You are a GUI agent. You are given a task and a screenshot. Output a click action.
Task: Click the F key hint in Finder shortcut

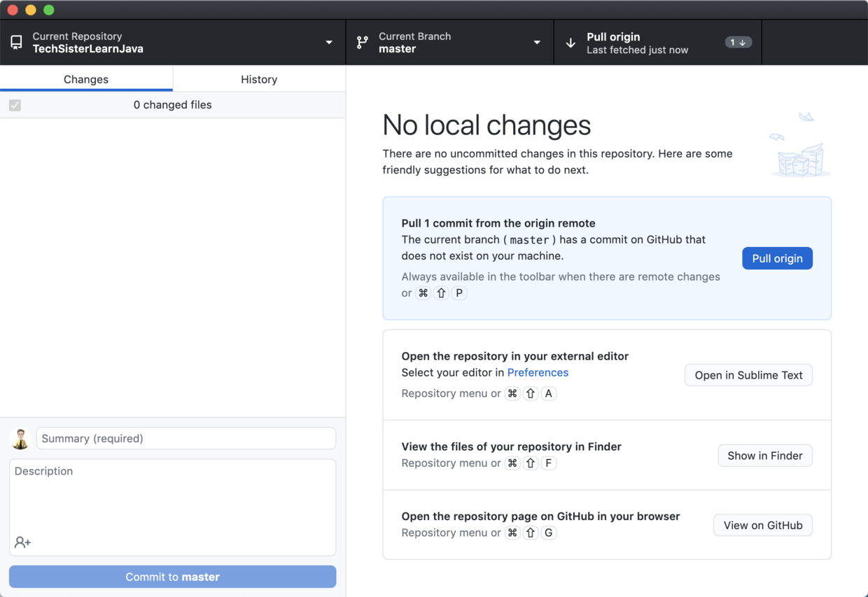tap(549, 463)
